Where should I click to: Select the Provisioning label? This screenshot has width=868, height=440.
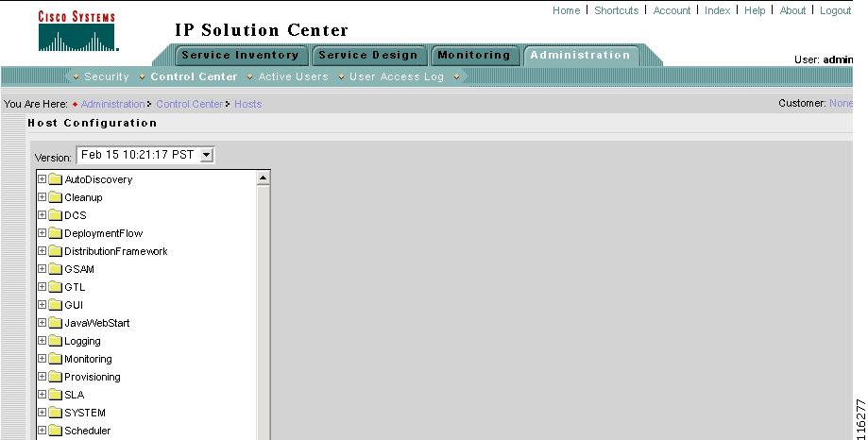point(93,377)
